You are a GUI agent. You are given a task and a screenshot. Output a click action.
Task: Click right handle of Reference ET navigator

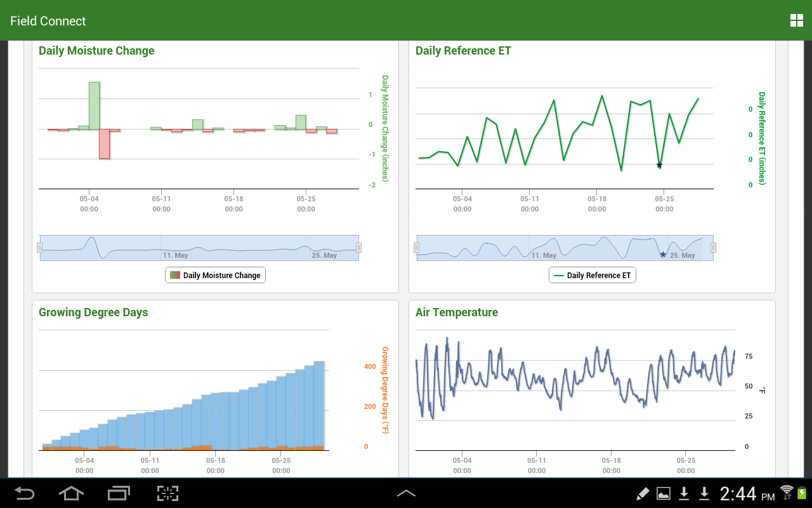713,248
